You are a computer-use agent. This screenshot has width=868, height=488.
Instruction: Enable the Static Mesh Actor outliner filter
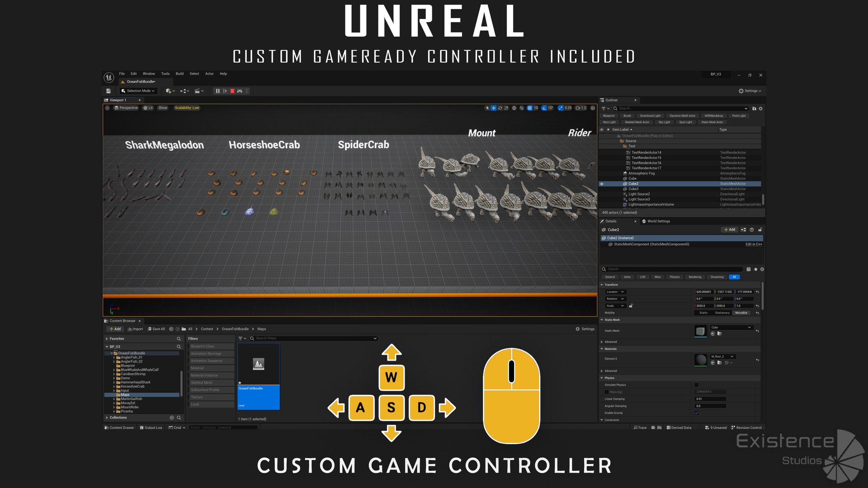pyautogui.click(x=712, y=122)
